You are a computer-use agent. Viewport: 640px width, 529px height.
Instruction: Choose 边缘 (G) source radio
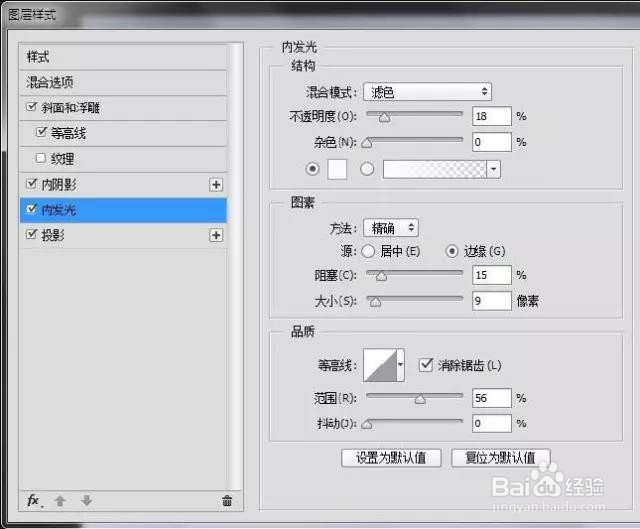[x=451, y=251]
